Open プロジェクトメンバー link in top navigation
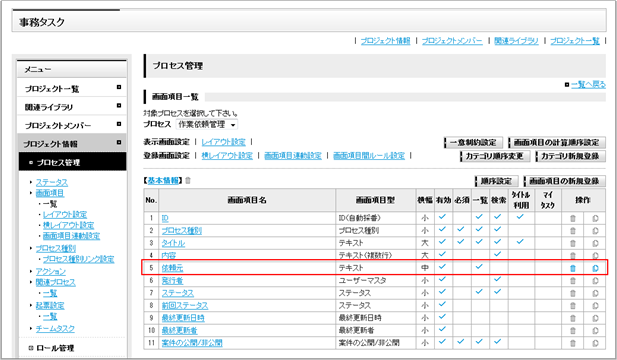Image resolution: width=617 pixels, height=360 pixels. coord(452,41)
